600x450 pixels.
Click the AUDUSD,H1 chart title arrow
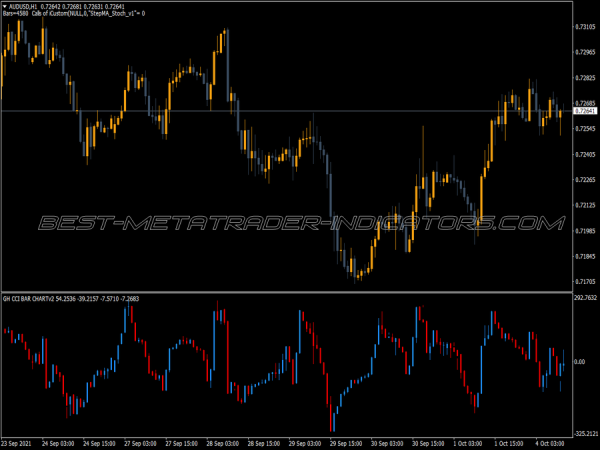point(5,7)
